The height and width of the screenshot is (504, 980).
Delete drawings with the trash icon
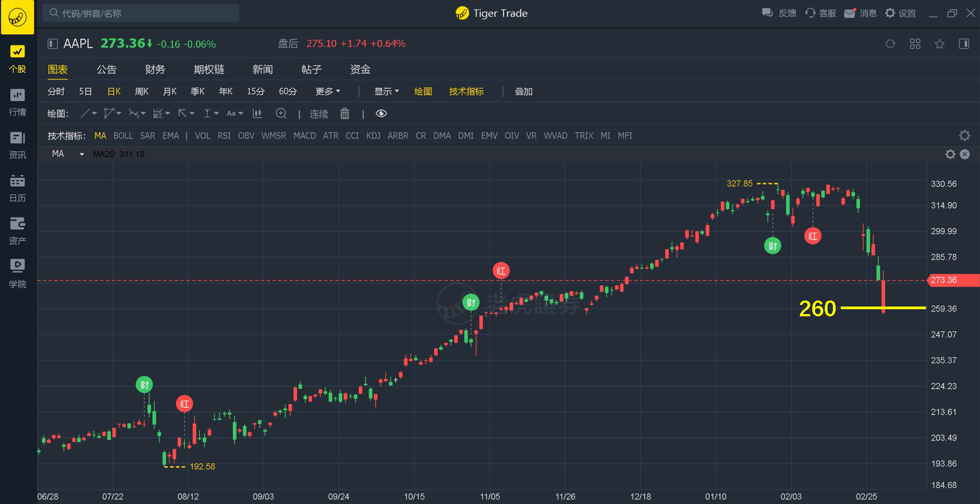coord(345,113)
